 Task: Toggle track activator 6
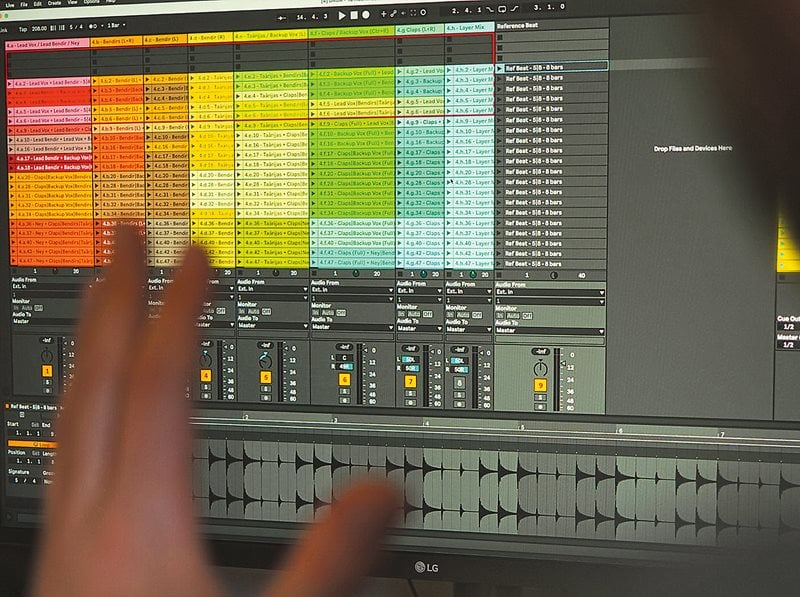click(x=344, y=380)
